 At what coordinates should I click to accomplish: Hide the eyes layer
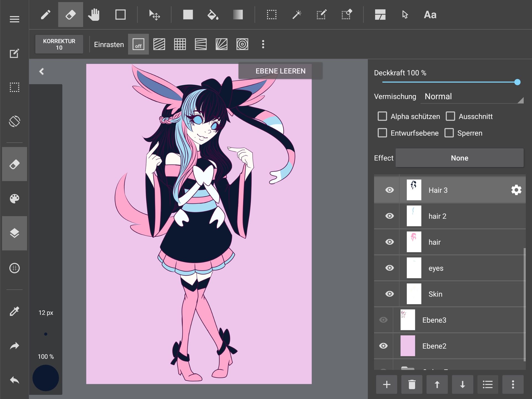389,268
